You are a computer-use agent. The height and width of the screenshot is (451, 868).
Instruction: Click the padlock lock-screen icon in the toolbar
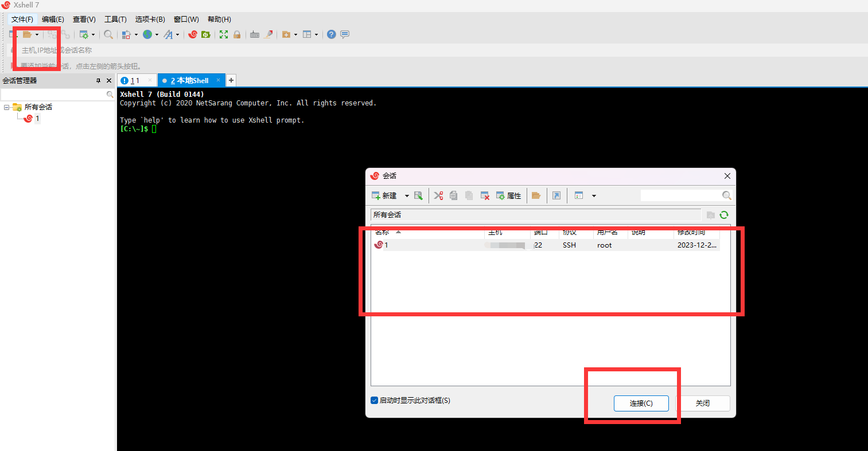[237, 34]
